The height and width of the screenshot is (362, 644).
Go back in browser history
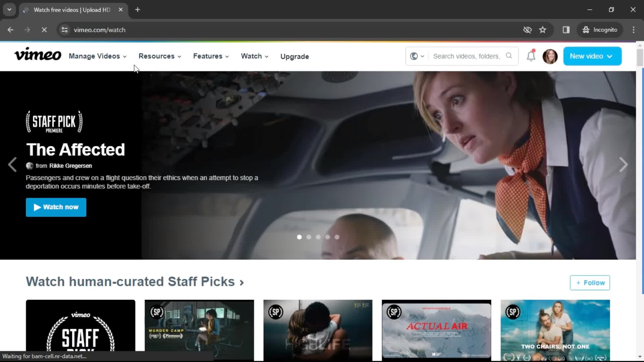tap(10, 30)
